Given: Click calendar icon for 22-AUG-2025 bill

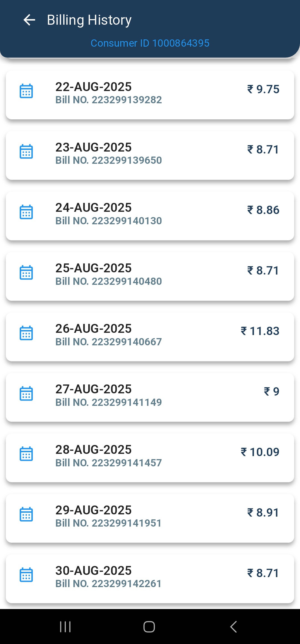Looking at the screenshot, I should (26, 91).
